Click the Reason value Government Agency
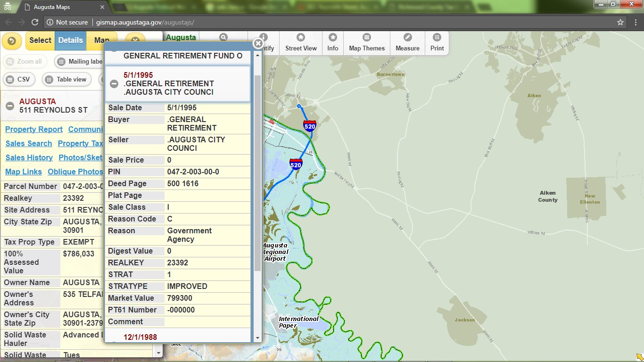 190,235
